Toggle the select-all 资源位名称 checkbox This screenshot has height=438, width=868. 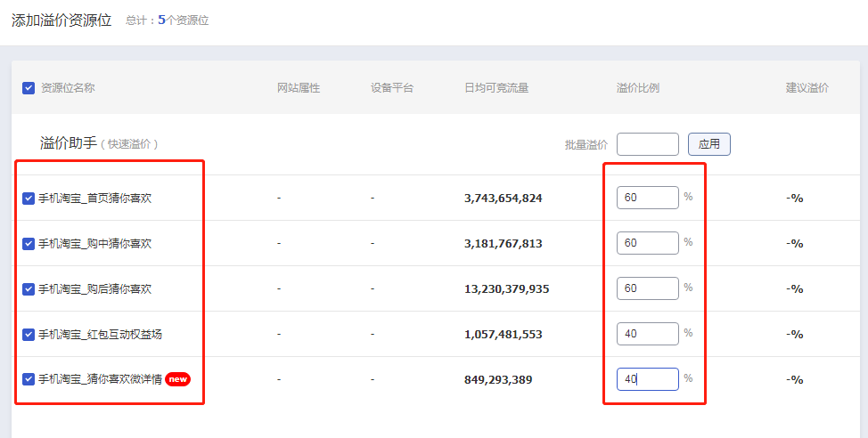[29, 88]
